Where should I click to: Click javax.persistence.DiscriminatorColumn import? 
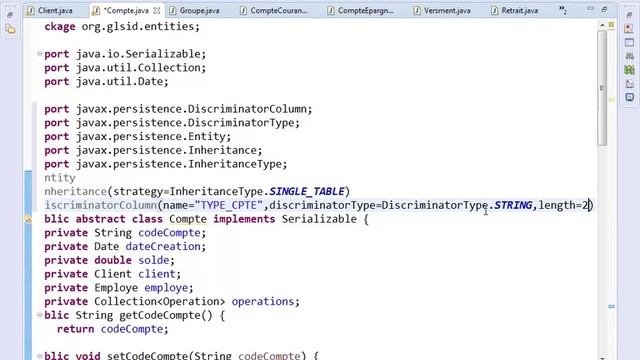(x=178, y=109)
